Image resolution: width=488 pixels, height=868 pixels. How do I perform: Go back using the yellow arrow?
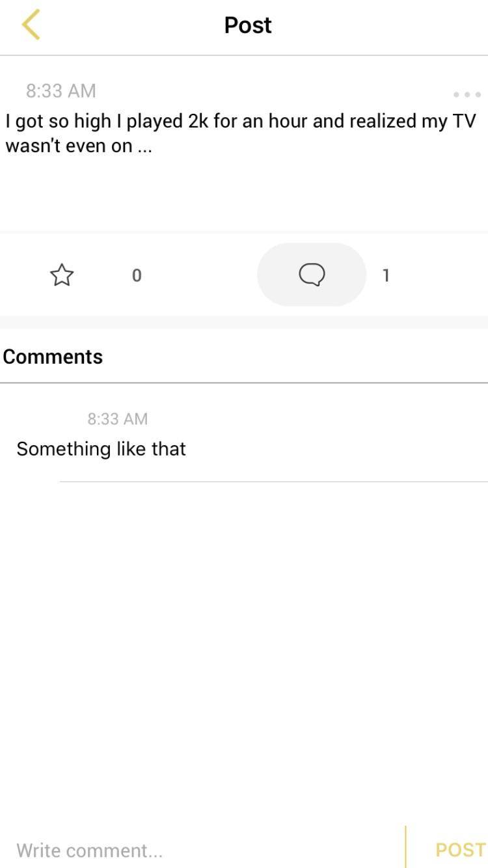click(31, 25)
